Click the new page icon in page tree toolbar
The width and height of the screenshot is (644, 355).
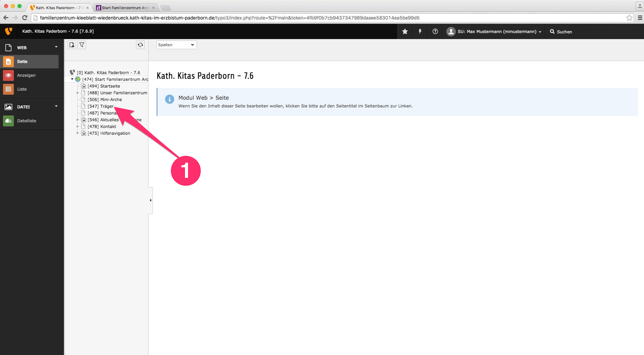(72, 45)
